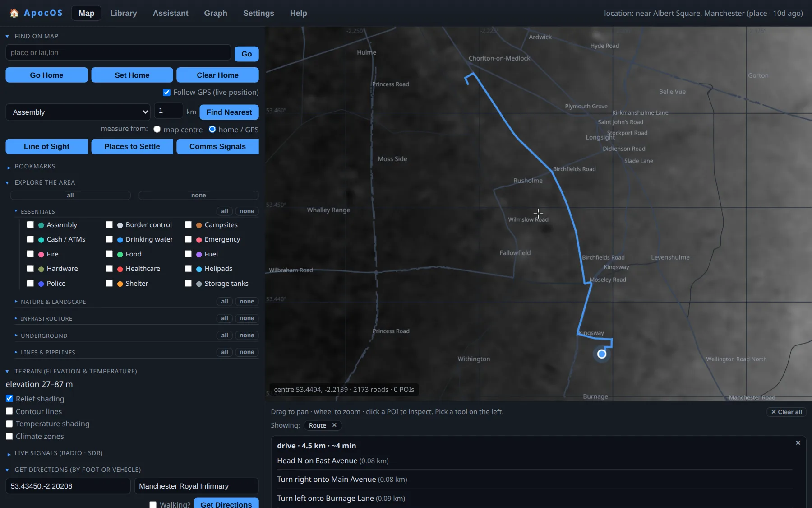Click the Police blue dot swatch

tap(41, 284)
